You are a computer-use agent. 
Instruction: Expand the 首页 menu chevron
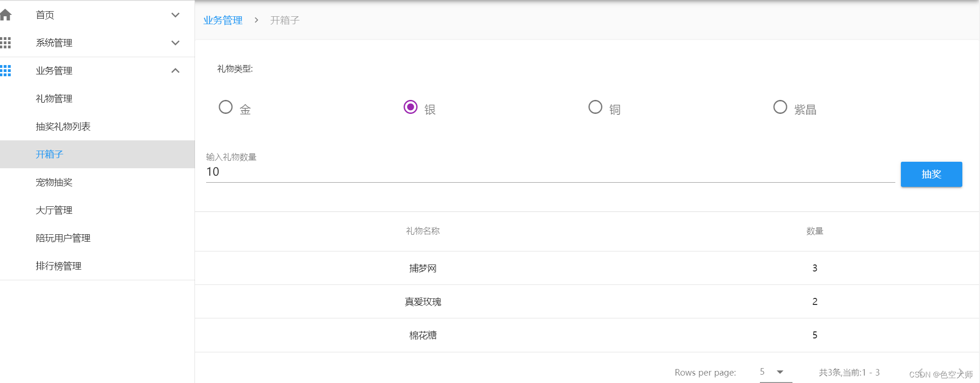(x=175, y=15)
